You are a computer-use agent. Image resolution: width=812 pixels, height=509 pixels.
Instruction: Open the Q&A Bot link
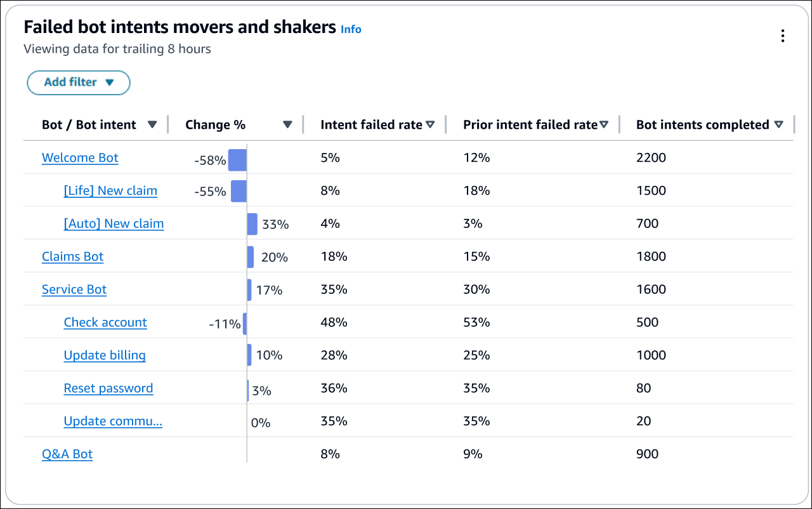pos(67,454)
